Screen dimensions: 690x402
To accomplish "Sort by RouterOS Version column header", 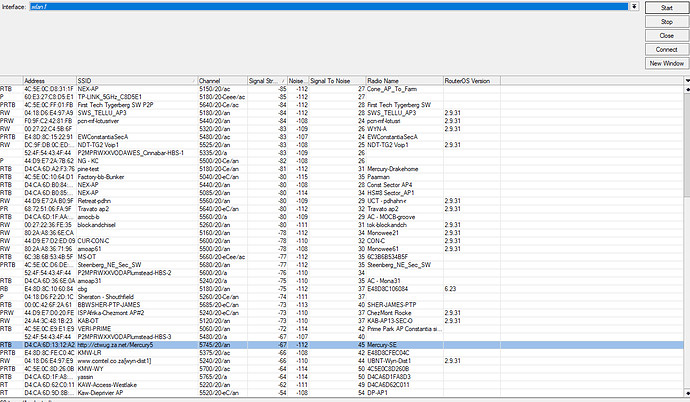I will (470, 79).
